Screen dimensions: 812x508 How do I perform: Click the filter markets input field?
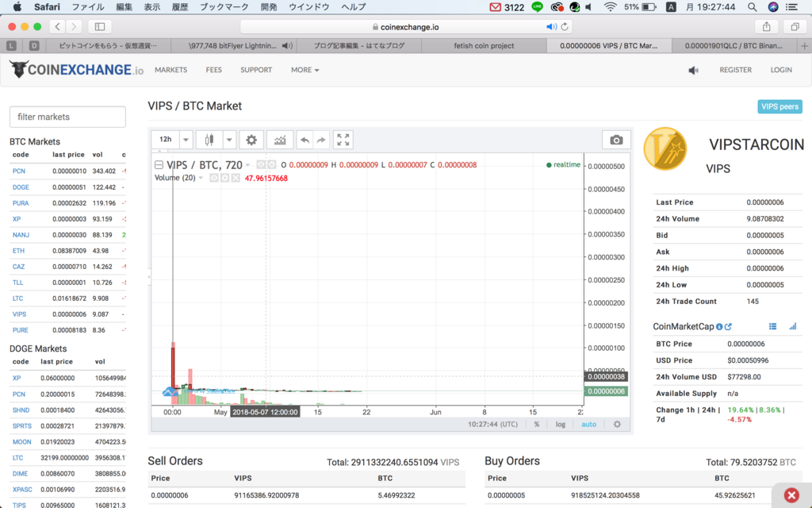[x=67, y=117]
